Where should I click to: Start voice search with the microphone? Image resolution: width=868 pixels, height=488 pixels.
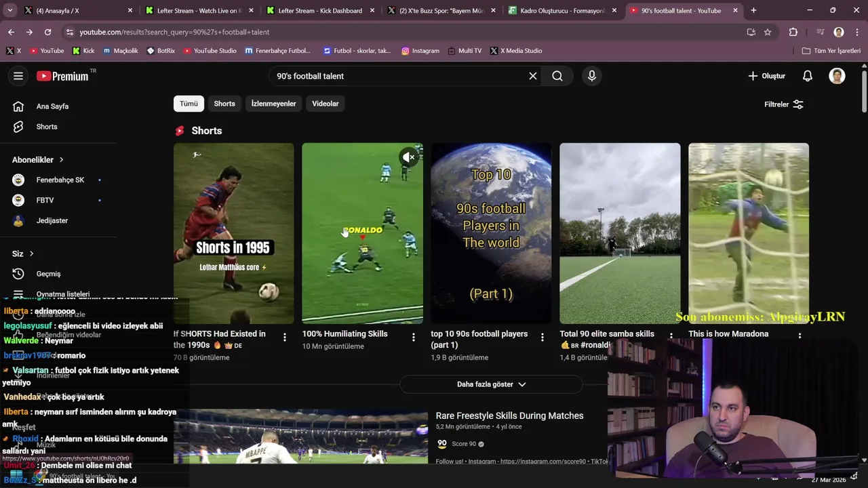pos(592,76)
